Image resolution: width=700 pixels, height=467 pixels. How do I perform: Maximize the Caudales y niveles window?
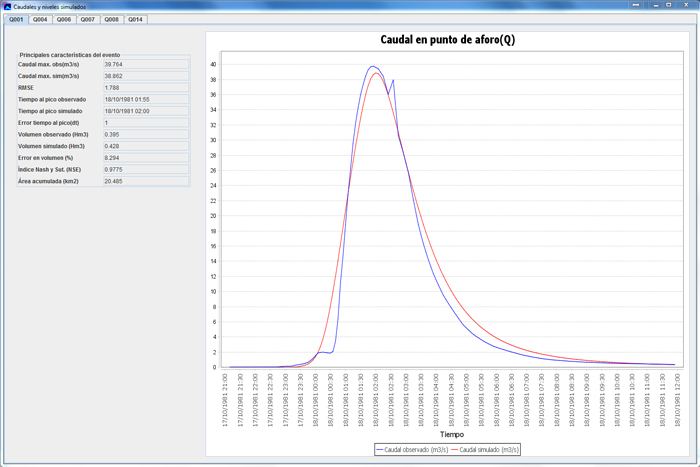(668, 5)
